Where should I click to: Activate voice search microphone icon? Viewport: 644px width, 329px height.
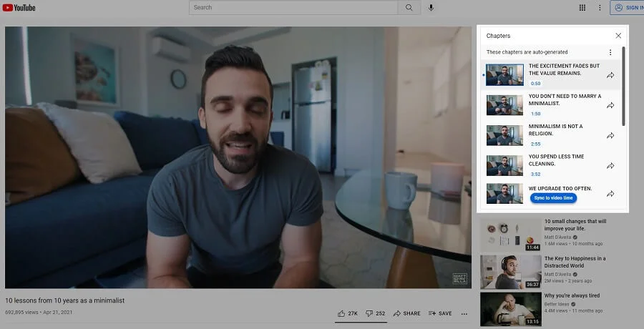tap(431, 8)
